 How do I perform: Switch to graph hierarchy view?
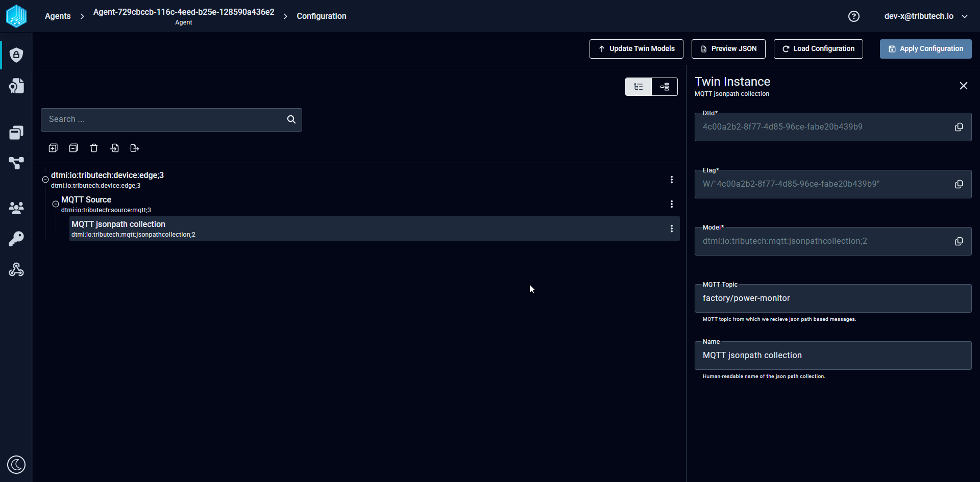pyautogui.click(x=665, y=87)
